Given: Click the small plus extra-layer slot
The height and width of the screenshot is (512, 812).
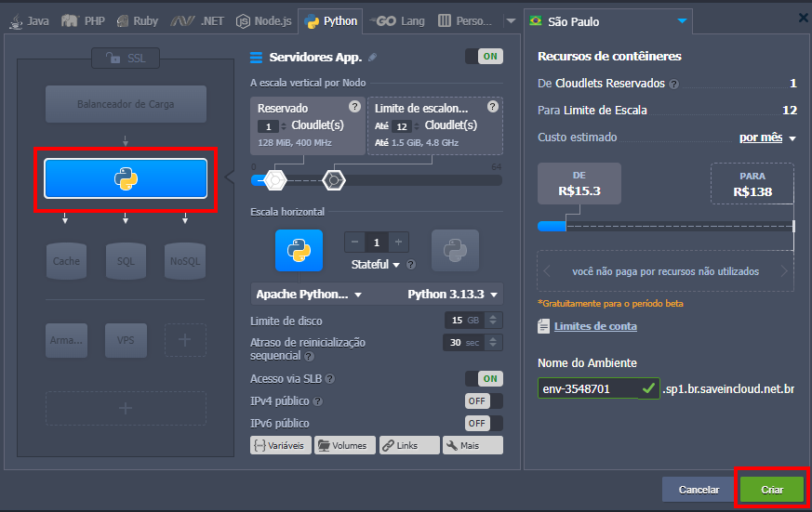Looking at the screenshot, I should tap(185, 340).
